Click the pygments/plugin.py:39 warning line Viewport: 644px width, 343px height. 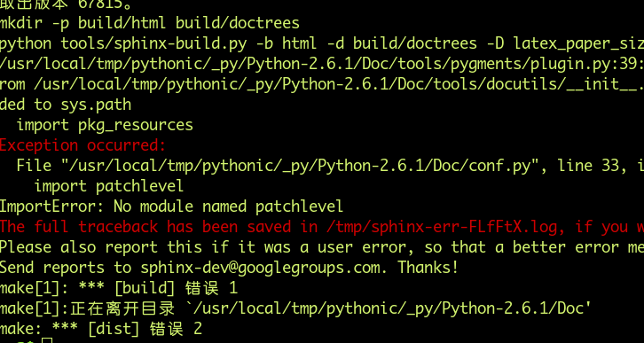322,64
